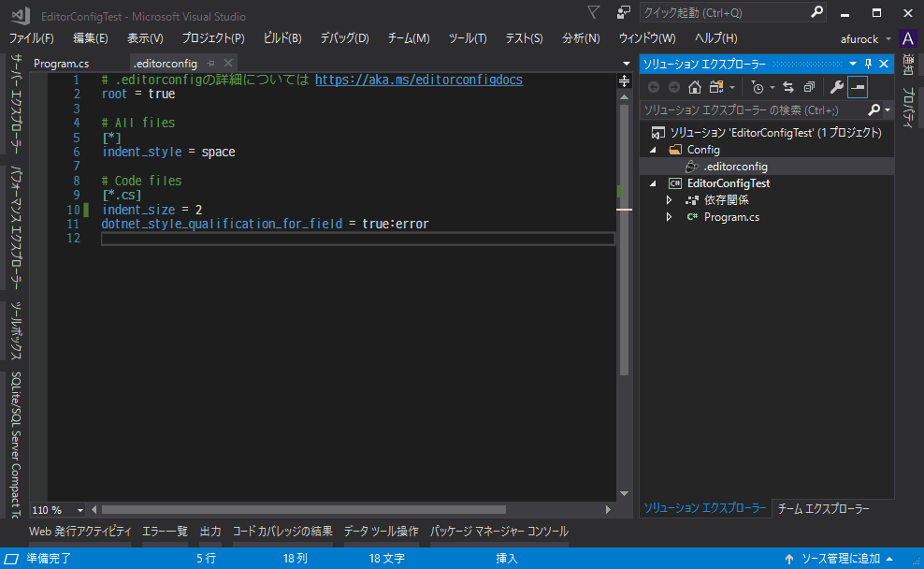Open the パッケージ マネージャー コンソール tab

click(499, 532)
